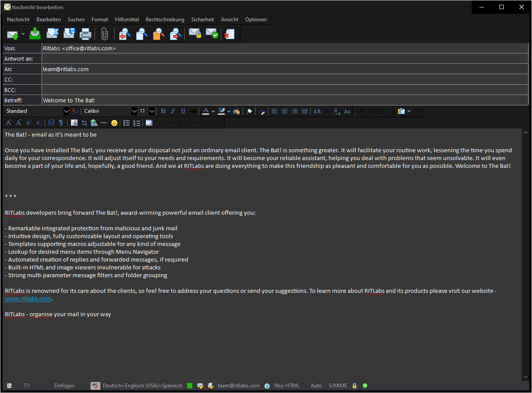Image resolution: width=532 pixels, height=393 pixels.
Task: Click the numbered list icon
Action: point(137,123)
